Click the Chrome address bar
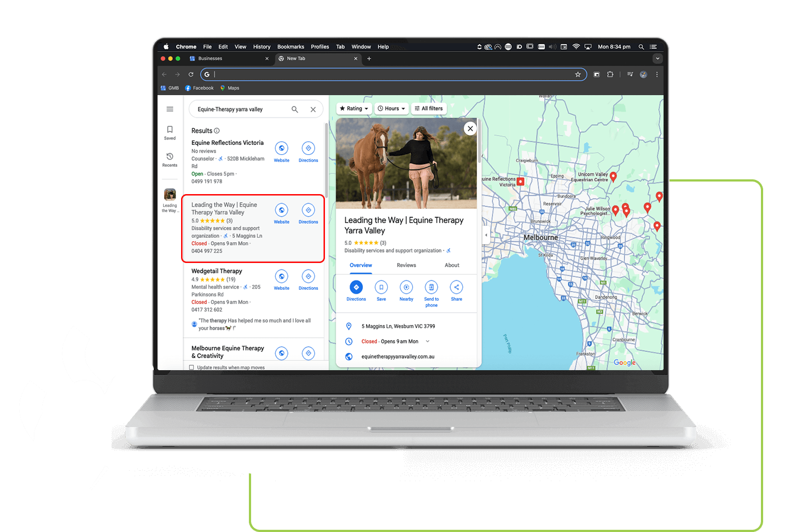Screen dimensions: 785x532 point(393,74)
